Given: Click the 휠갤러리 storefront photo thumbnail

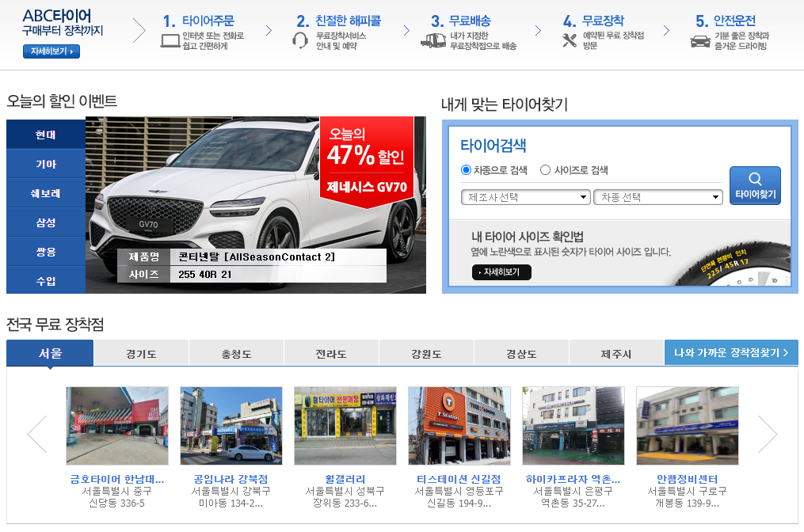Looking at the screenshot, I should coord(345,426).
